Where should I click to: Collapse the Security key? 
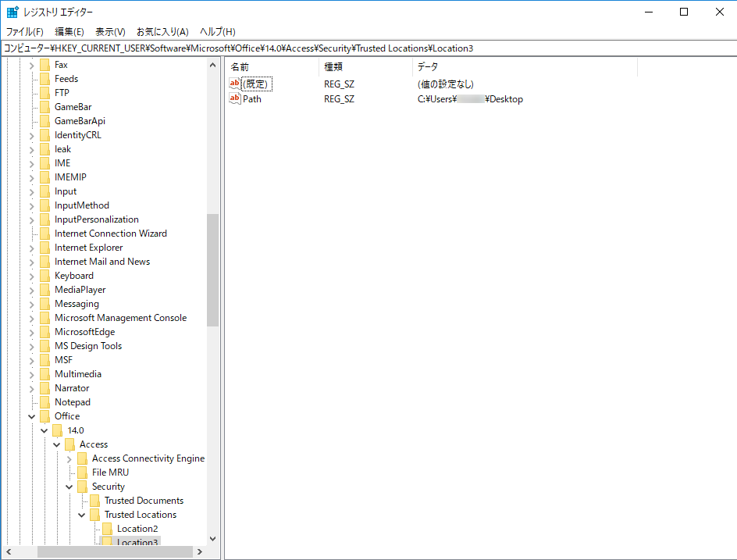pos(69,487)
